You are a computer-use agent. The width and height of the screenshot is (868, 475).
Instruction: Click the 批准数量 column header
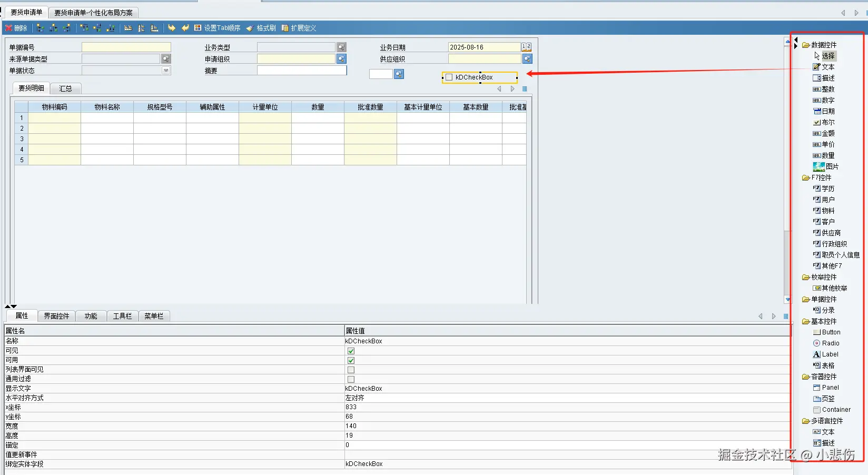[370, 107]
